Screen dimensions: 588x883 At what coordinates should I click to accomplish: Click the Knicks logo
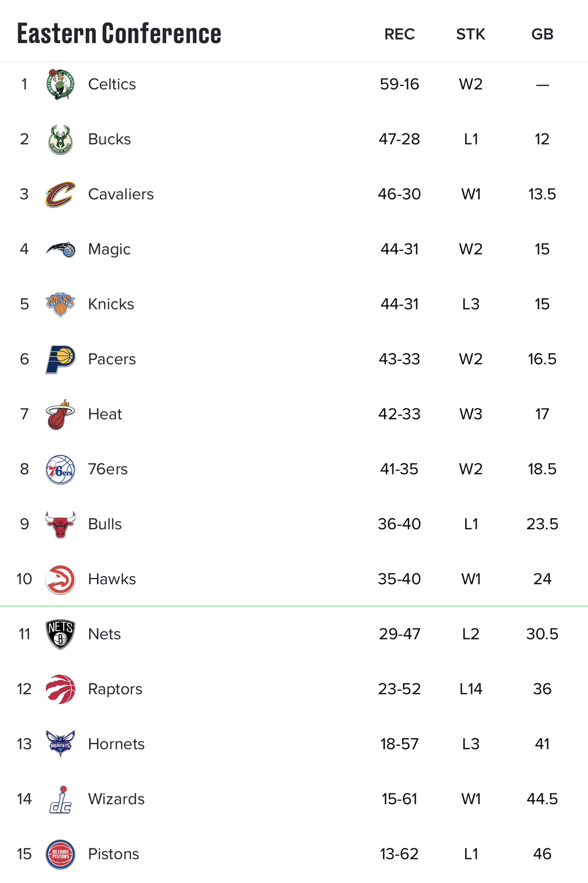click(60, 304)
